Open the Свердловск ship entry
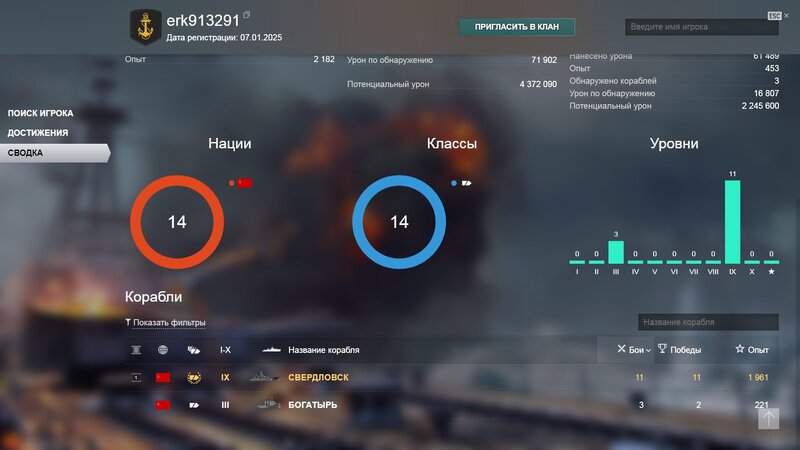 (x=318, y=378)
